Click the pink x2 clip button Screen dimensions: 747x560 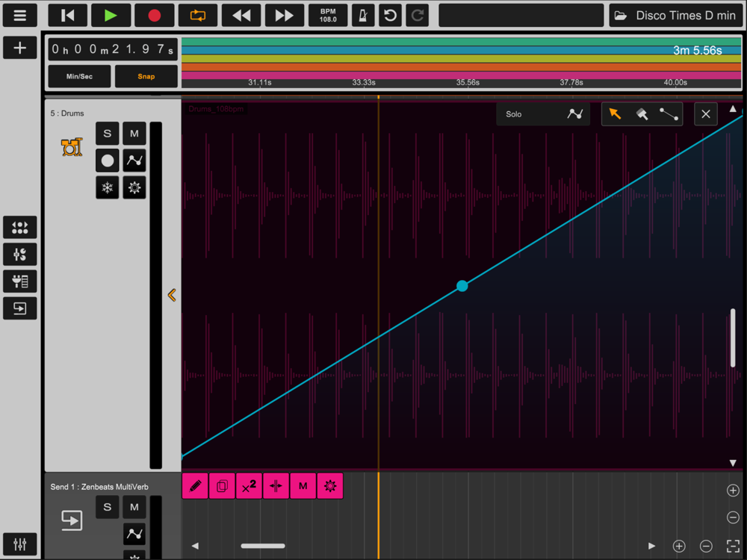(x=249, y=486)
